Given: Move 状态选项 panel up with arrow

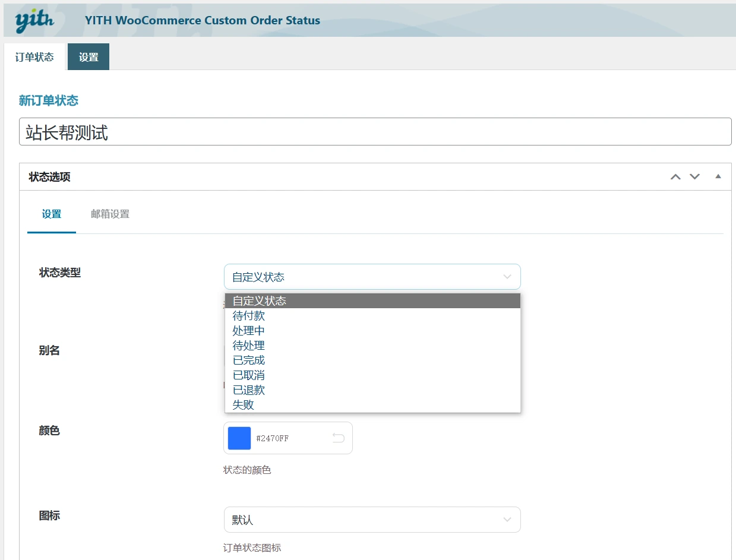Looking at the screenshot, I should pos(675,177).
